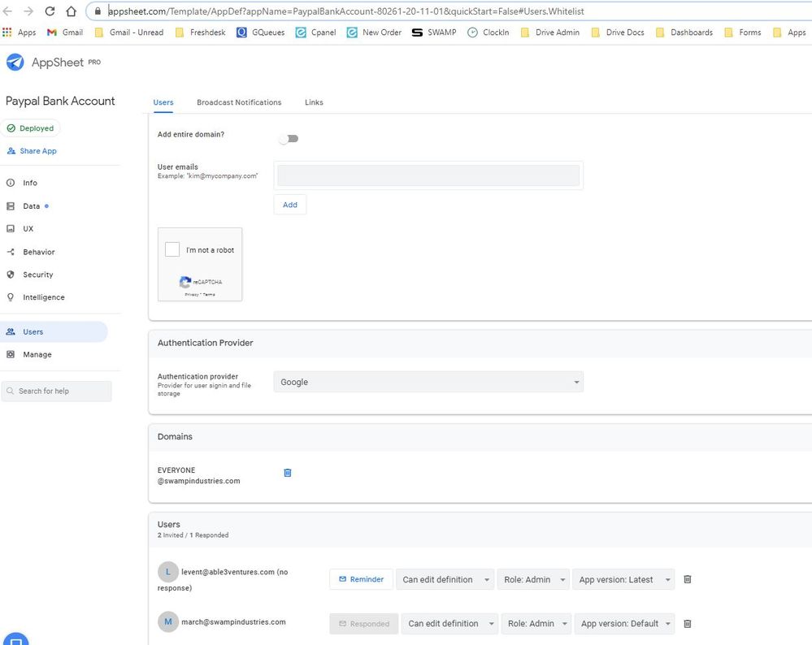Image resolution: width=812 pixels, height=645 pixels.
Task: Open the GQueues bookmark
Action: [x=260, y=32]
